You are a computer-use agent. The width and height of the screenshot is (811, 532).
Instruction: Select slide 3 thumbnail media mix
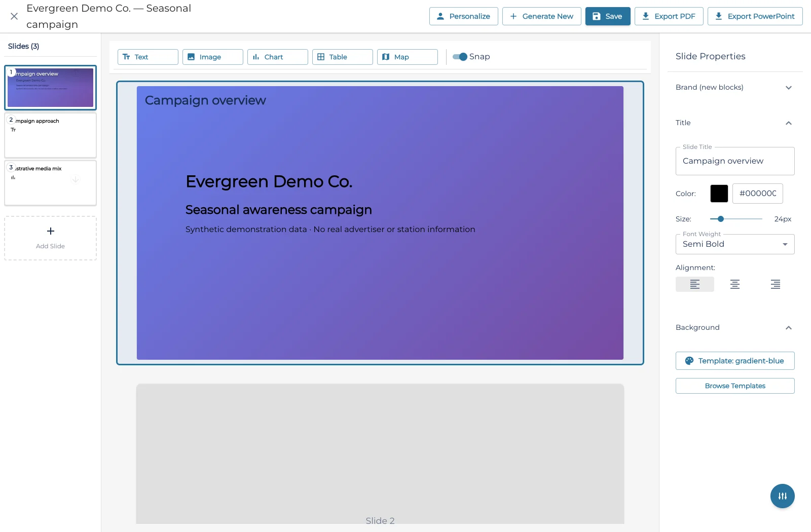50,183
